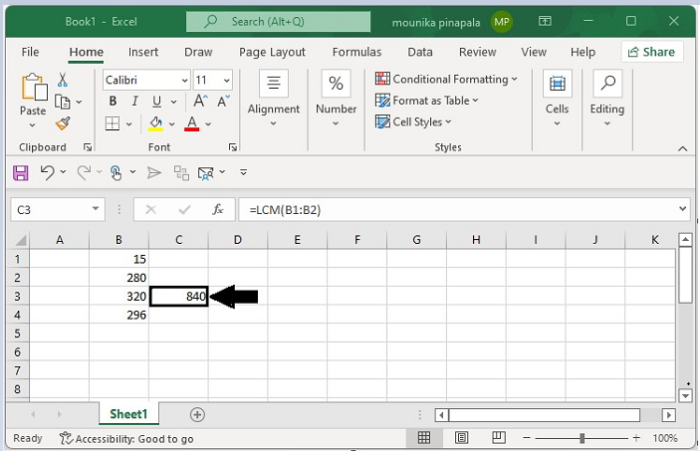Switch to the Formulas tab
The height and width of the screenshot is (451, 700).
click(357, 52)
